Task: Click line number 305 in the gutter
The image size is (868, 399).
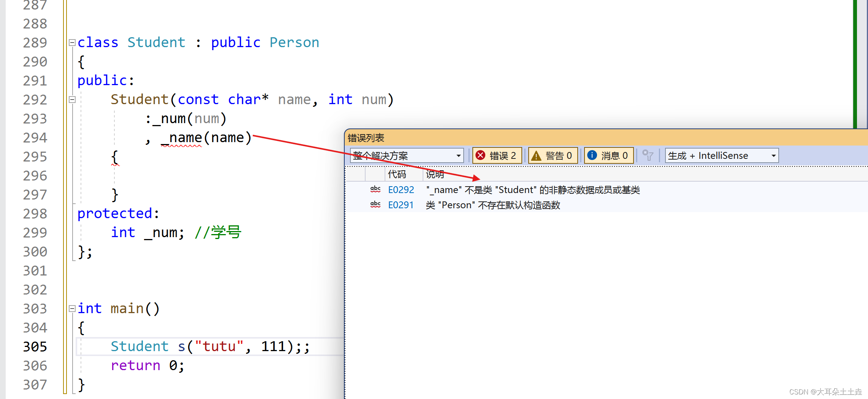Action: pyautogui.click(x=35, y=347)
